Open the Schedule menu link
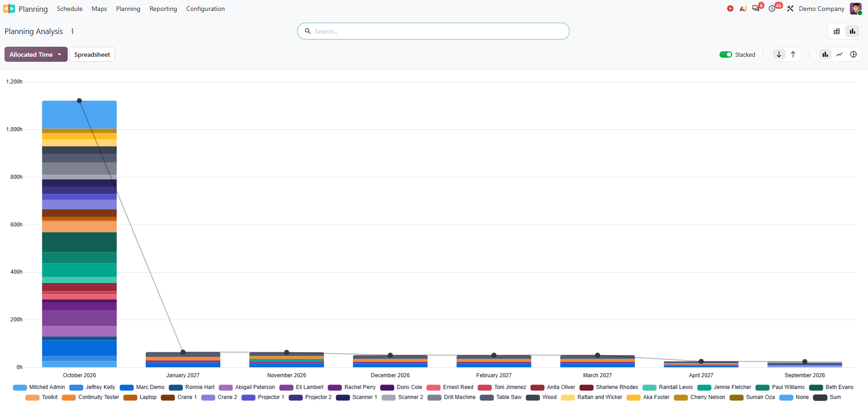This screenshot has height=409, width=868. 69,9
